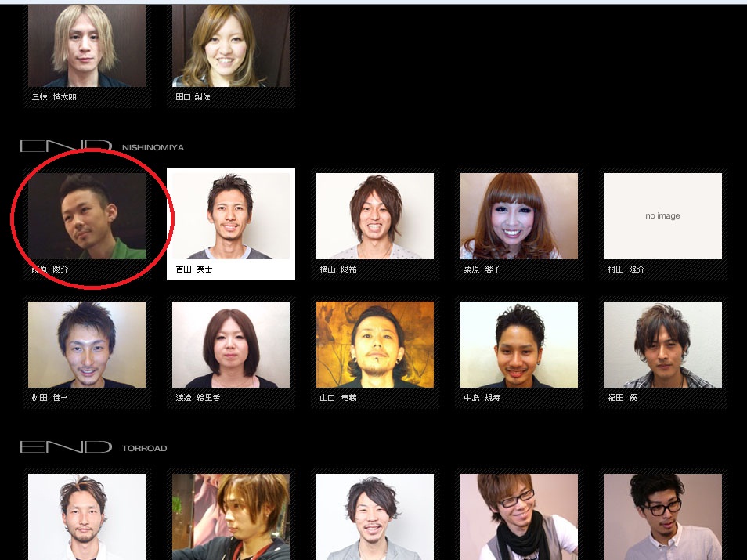Open the 田口 梨佐 staff photo

(x=230, y=45)
